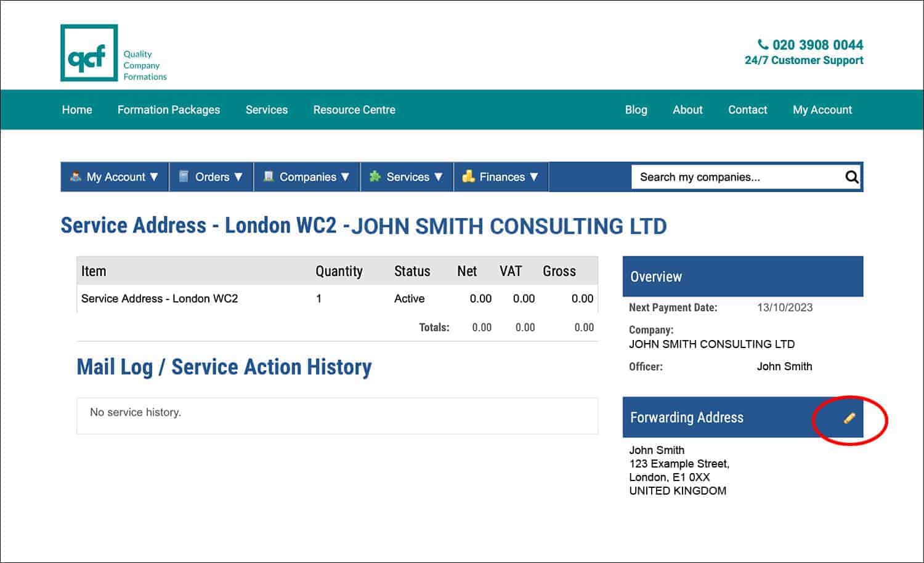
Task: Click inside the Search my companies field
Action: tap(727, 177)
